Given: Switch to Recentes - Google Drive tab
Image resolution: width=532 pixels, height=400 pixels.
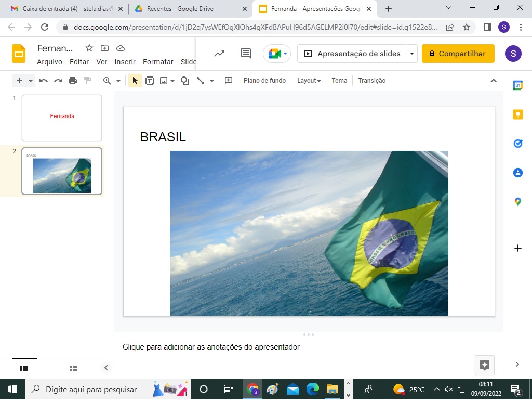Looking at the screenshot, I should point(191,9).
